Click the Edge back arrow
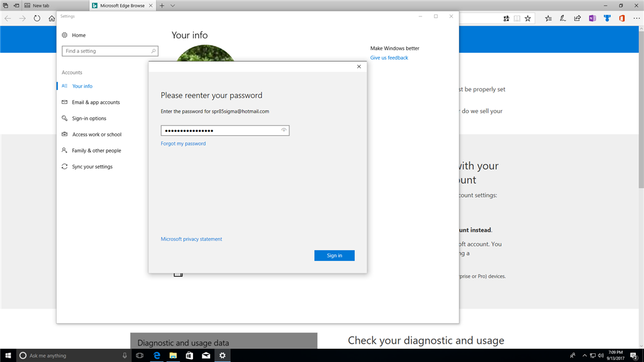Screen dimensions: 644x362 tap(8, 18)
